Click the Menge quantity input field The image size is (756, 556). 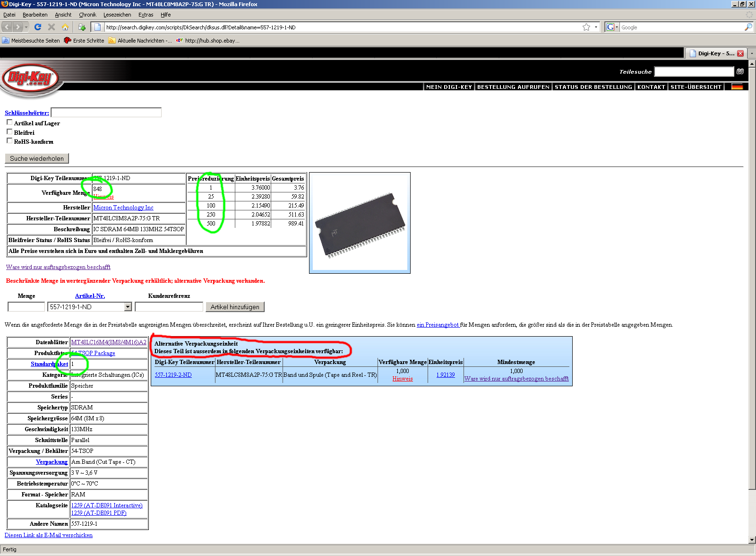coord(26,307)
